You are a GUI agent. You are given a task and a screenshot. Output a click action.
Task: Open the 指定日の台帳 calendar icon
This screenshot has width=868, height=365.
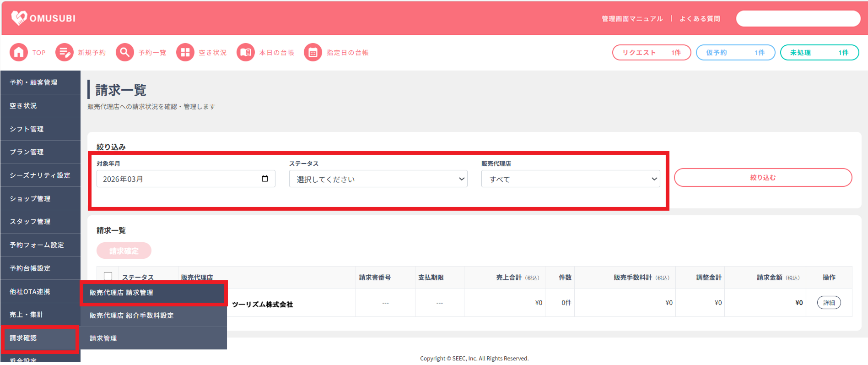tap(313, 53)
